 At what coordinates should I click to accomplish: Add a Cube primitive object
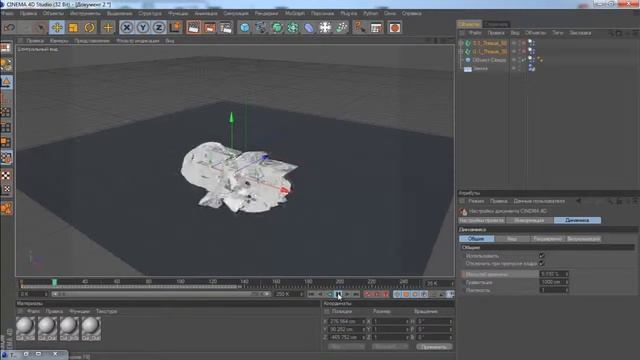(x=244, y=27)
